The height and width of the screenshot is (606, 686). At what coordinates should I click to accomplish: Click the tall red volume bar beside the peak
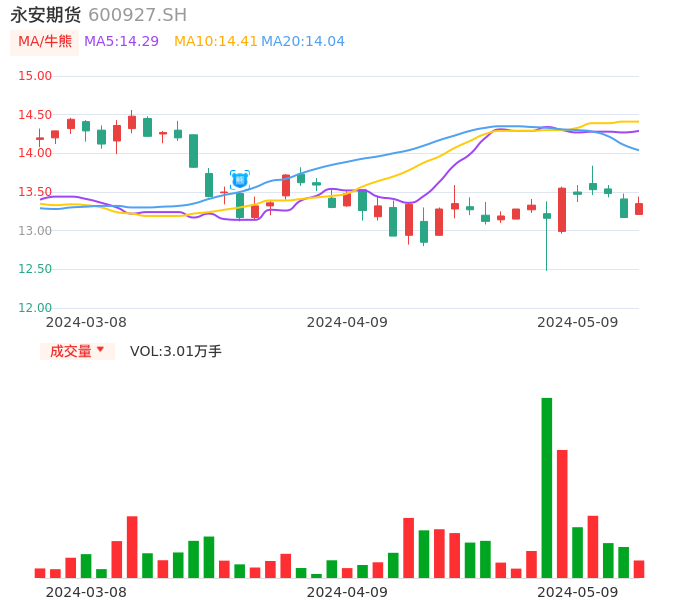point(562,514)
